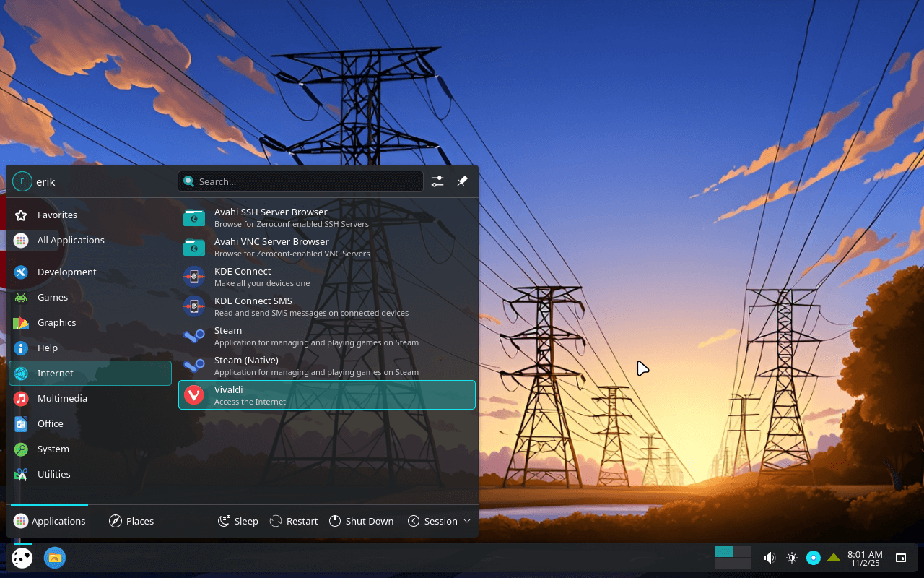Click inside the Search field
The width and height of the screenshot is (924, 578).
(x=300, y=181)
